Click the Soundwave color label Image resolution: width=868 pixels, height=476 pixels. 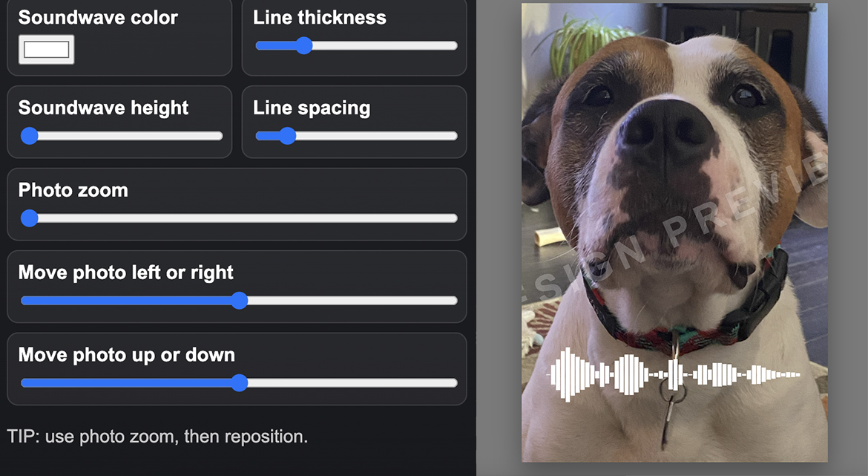pos(98,18)
